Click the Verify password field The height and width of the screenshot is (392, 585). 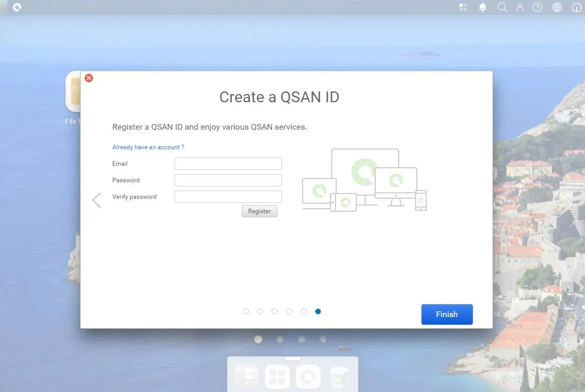click(x=228, y=197)
